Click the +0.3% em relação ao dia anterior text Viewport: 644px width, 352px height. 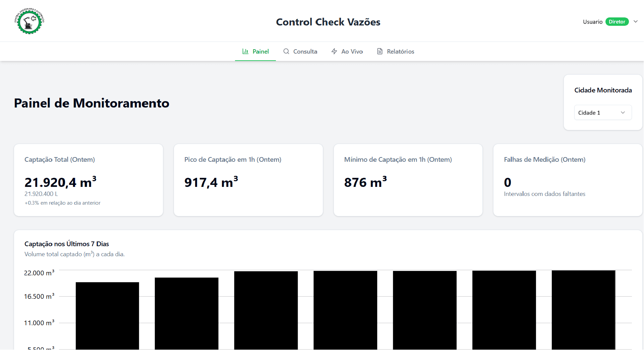62,203
